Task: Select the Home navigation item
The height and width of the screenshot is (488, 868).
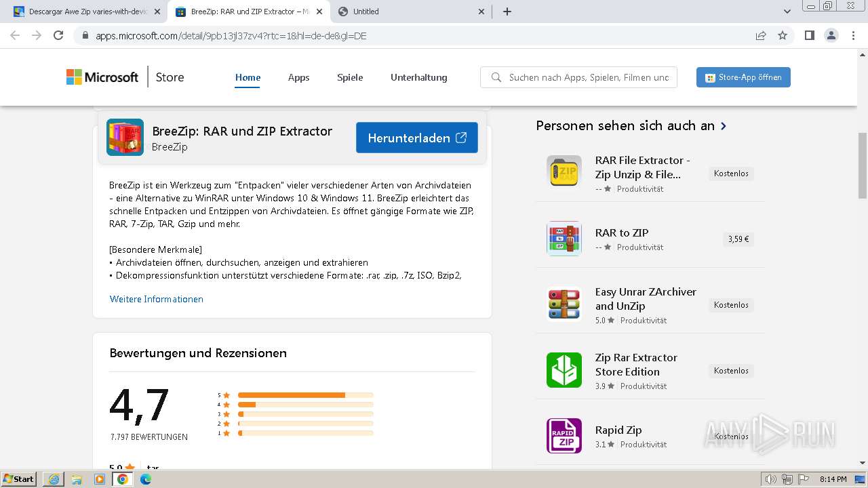Action: pyautogui.click(x=248, y=77)
